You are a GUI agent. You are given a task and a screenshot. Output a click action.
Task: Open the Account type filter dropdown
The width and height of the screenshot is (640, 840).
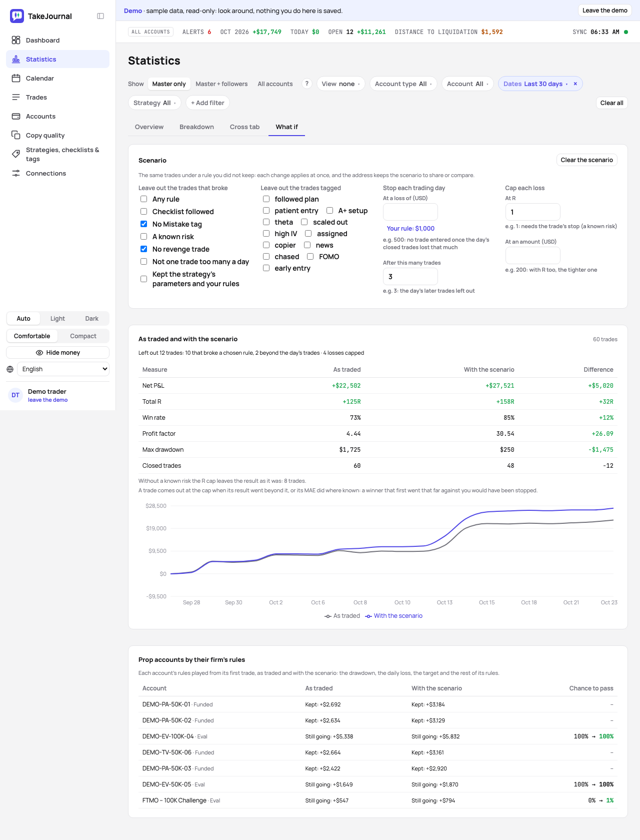coord(403,84)
